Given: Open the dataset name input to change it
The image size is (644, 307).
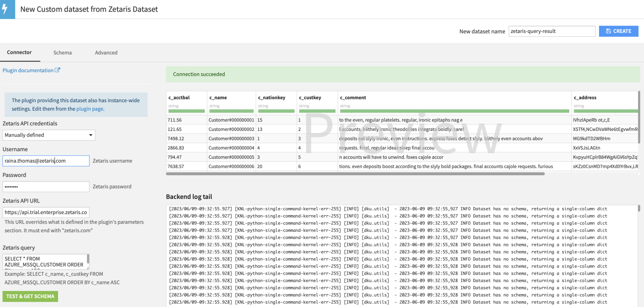Looking at the screenshot, I should [552, 31].
